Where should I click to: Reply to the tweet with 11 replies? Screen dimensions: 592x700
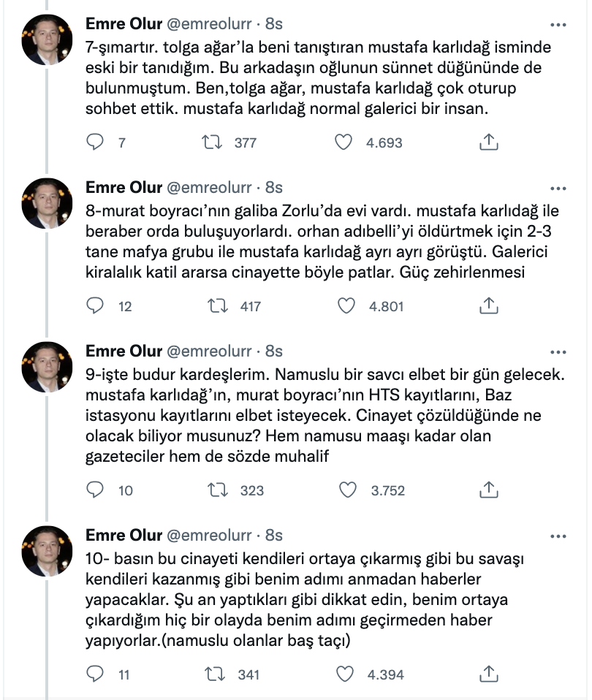(x=95, y=674)
